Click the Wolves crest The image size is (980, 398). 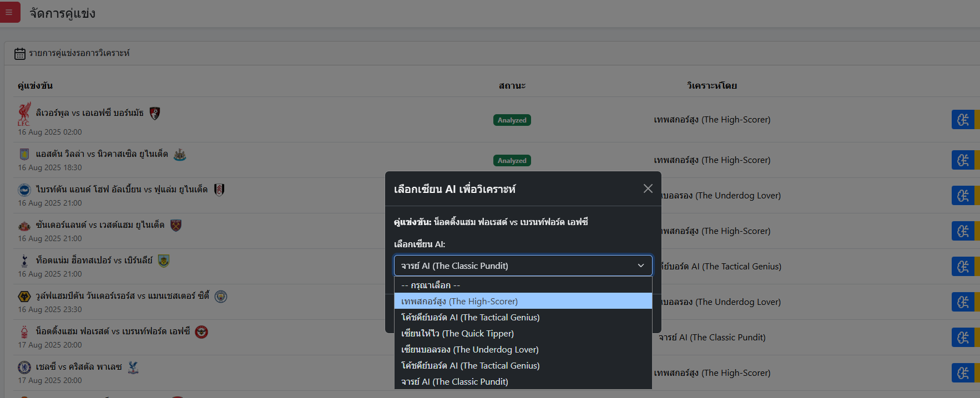[x=24, y=296]
